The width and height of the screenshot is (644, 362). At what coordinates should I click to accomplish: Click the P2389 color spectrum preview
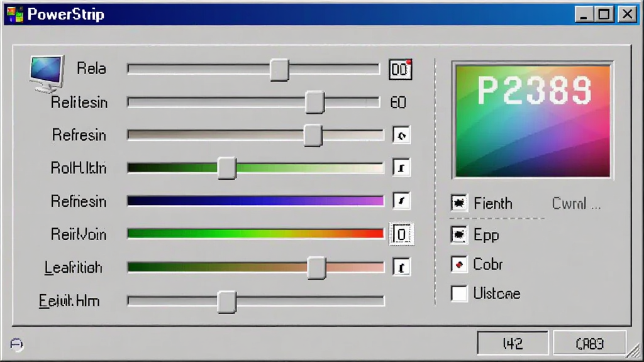(533, 121)
